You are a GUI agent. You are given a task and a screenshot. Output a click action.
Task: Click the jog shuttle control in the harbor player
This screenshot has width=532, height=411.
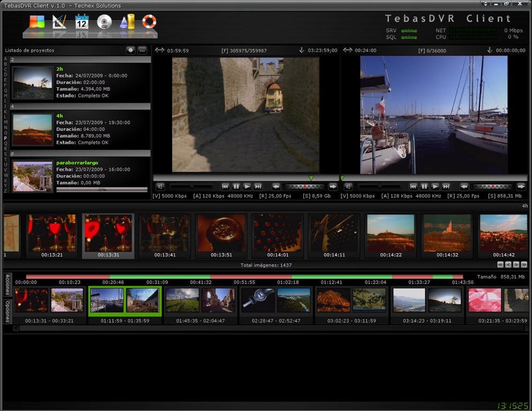tap(492, 186)
